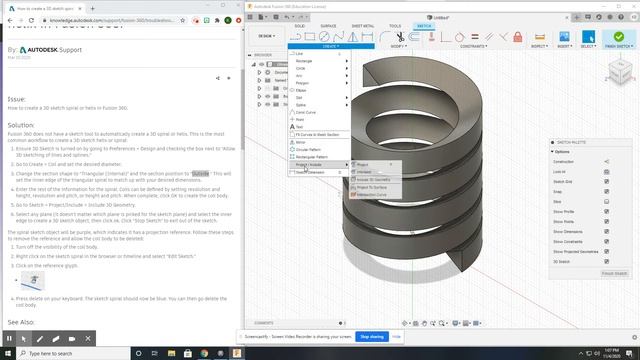
Task: Click the Select cursor tool icon
Action: pos(588,37)
